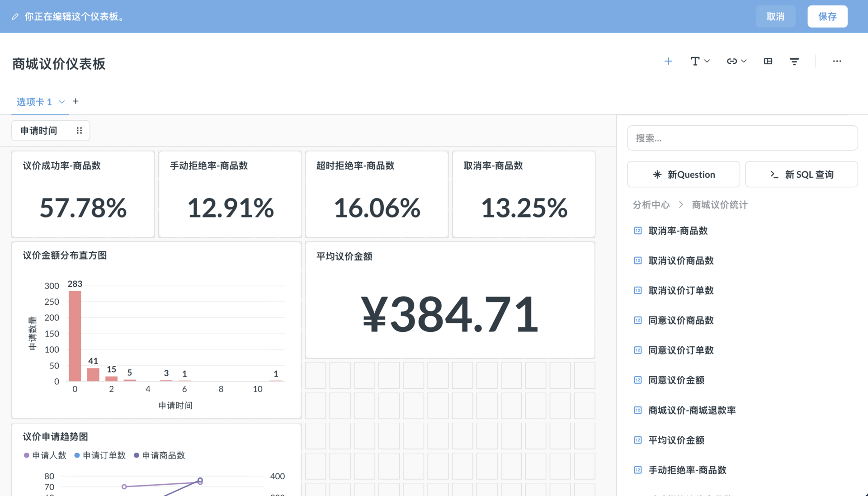The width and height of the screenshot is (868, 496).
Task: Add a new dashboard tab
Action: point(75,101)
